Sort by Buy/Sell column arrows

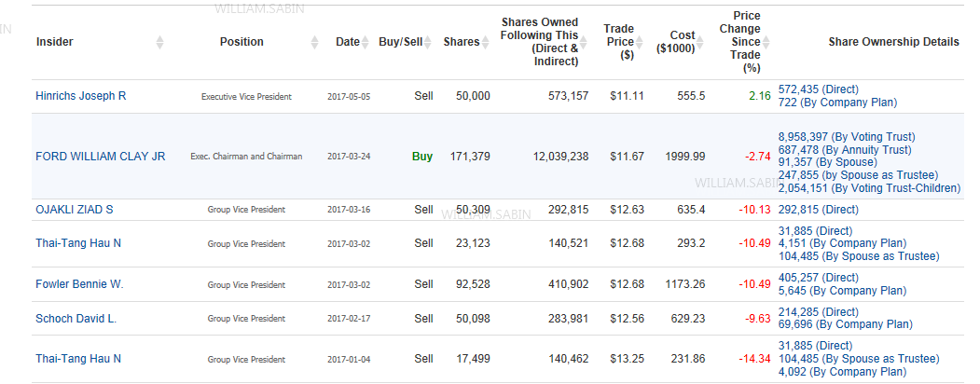point(427,42)
